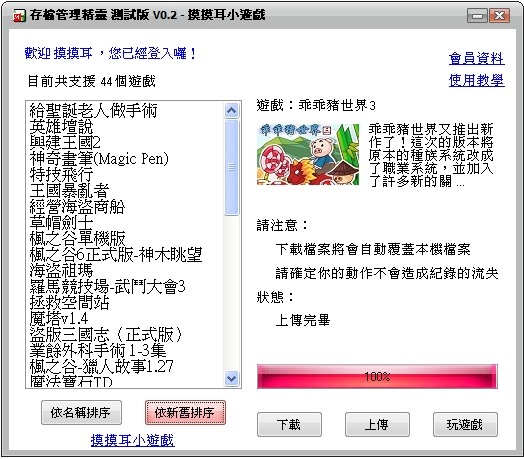The image size is (524, 459).
Task: Sort the list with 依新舊排序 button
Action: (x=185, y=413)
